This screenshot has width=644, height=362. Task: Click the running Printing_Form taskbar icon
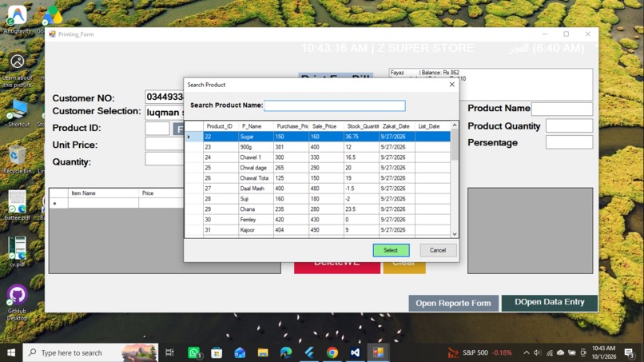[378, 352]
